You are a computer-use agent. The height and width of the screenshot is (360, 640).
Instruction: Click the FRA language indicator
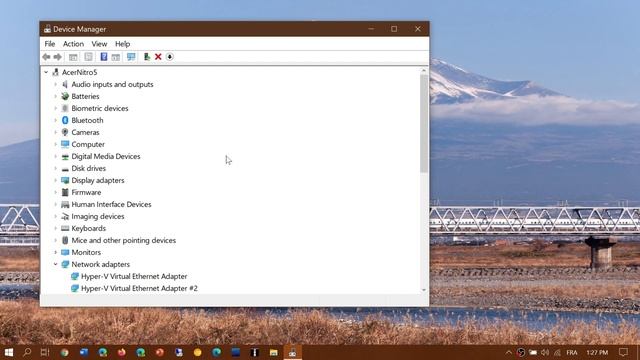coord(572,352)
